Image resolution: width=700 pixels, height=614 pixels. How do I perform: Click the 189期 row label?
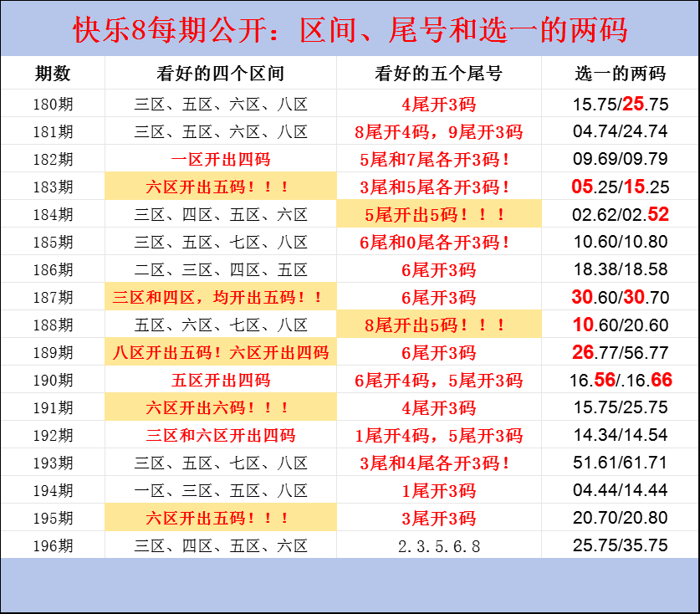[53, 353]
